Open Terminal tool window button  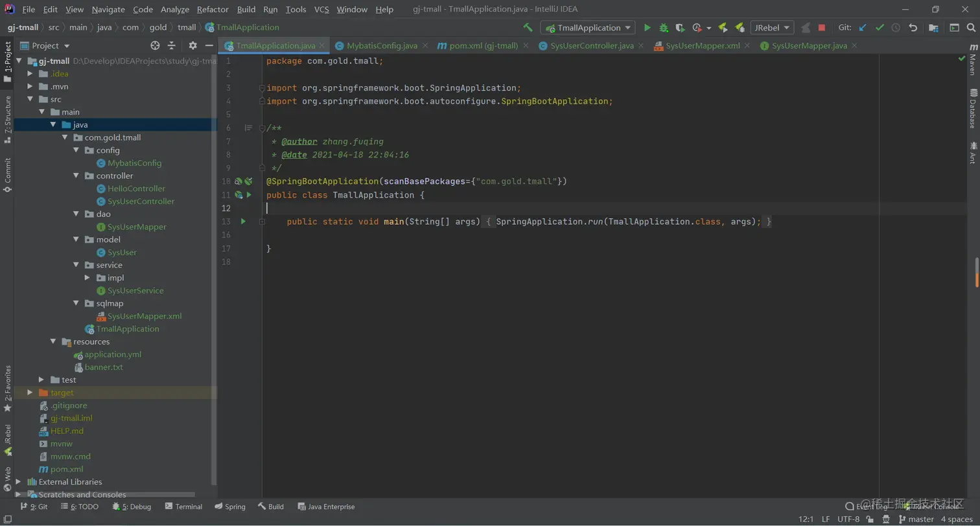183,507
